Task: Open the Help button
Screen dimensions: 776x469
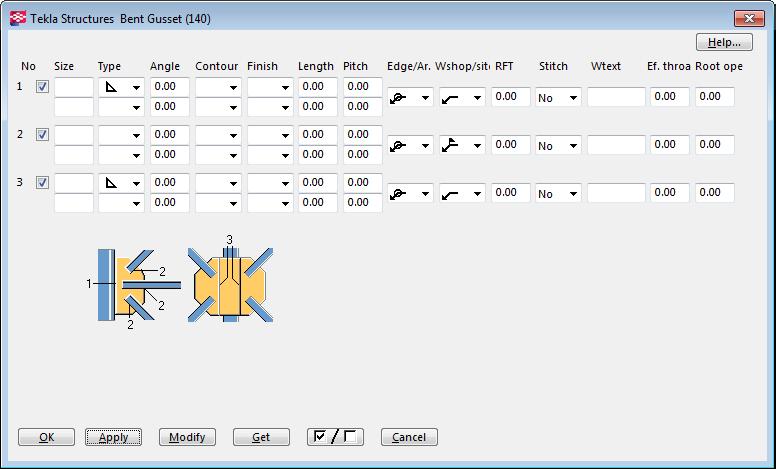Action: (724, 42)
